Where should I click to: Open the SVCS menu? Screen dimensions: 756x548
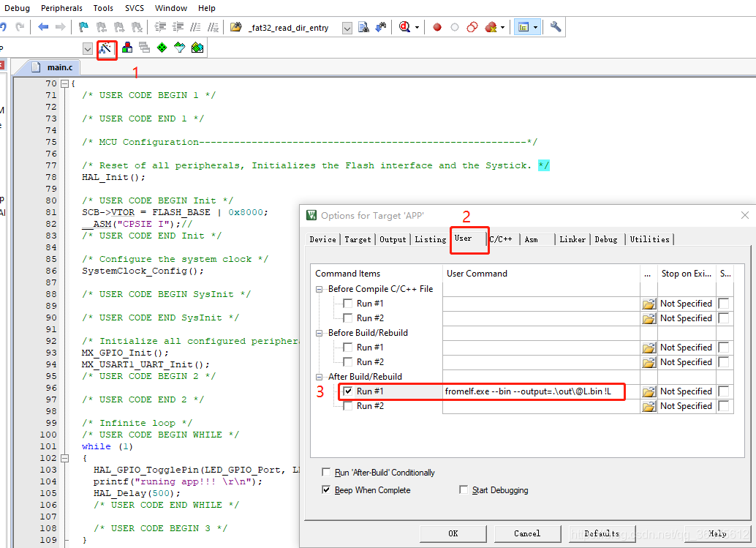click(134, 8)
